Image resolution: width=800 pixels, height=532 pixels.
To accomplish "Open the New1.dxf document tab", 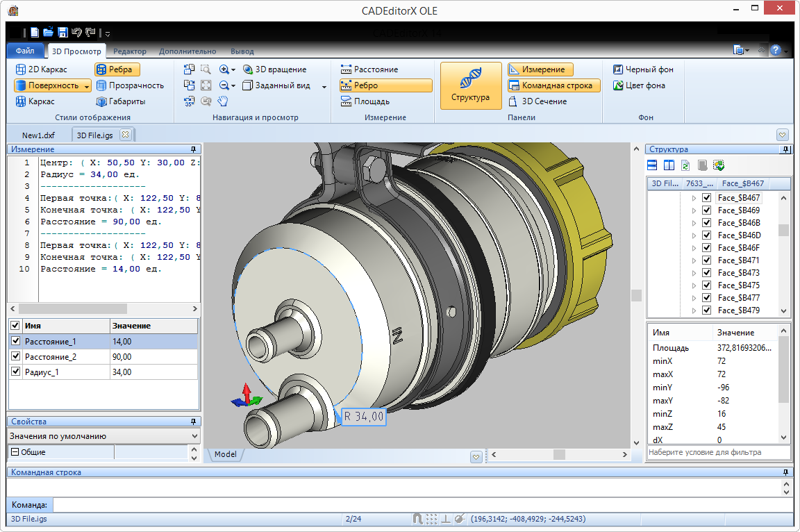I will pyautogui.click(x=38, y=135).
